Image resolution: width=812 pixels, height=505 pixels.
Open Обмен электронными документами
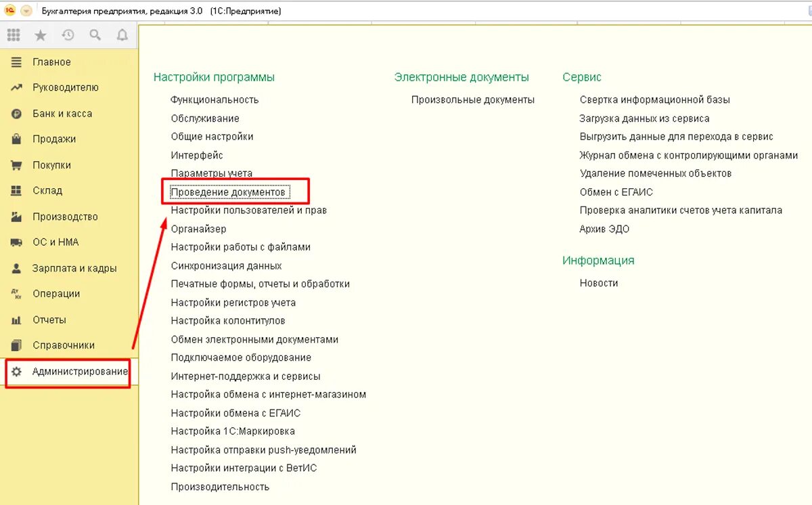click(x=254, y=340)
